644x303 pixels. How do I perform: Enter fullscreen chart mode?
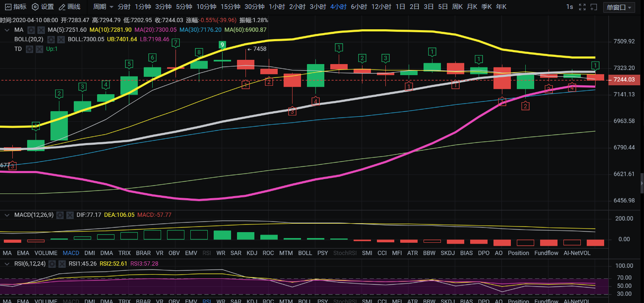coord(583,7)
